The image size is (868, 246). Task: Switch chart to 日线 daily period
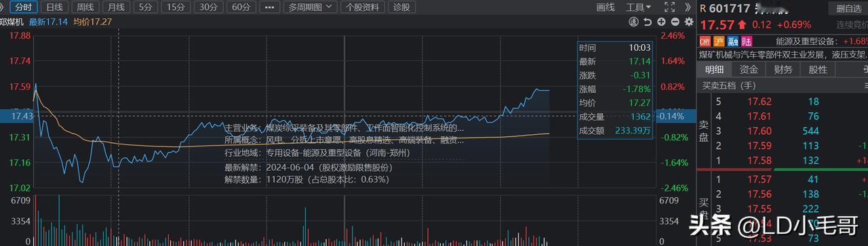(x=54, y=7)
